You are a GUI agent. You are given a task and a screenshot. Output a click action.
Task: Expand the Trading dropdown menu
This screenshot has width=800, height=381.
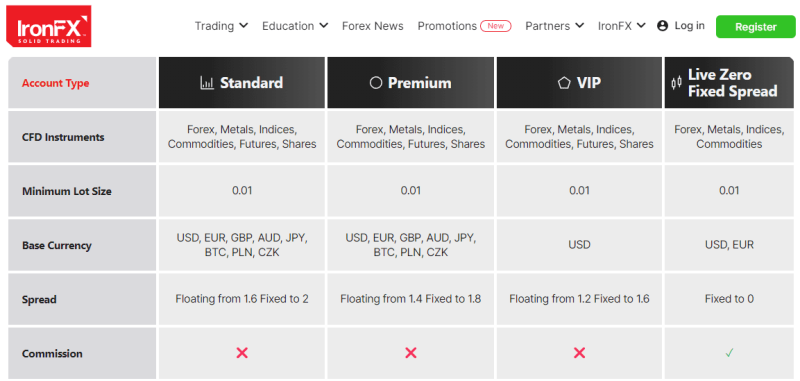click(x=221, y=26)
